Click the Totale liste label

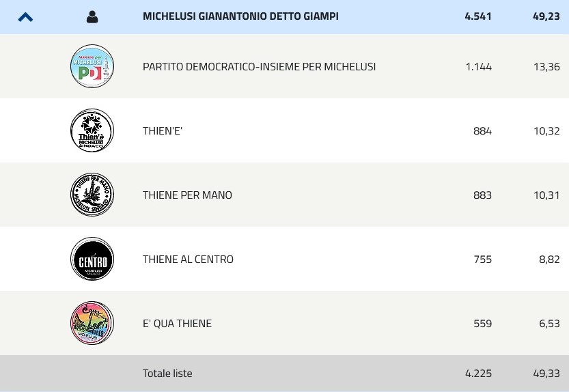pos(167,374)
